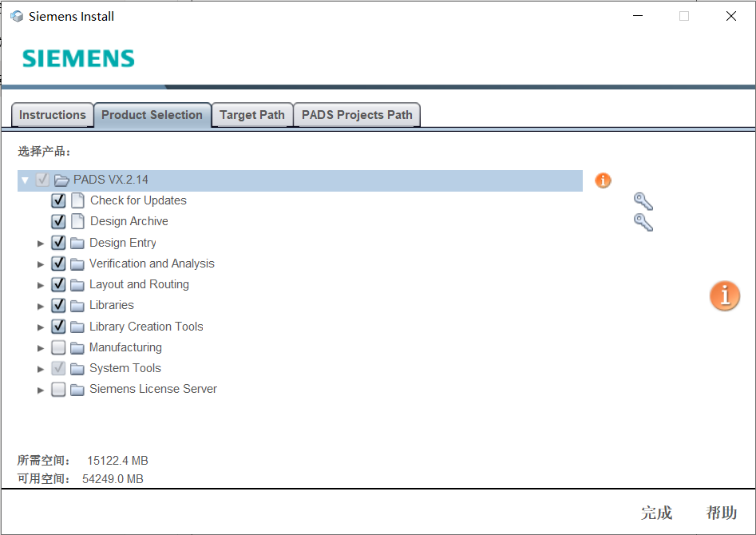Uncheck the Library Creation Tools checkbox
Screen dimensions: 756x535
pos(58,326)
